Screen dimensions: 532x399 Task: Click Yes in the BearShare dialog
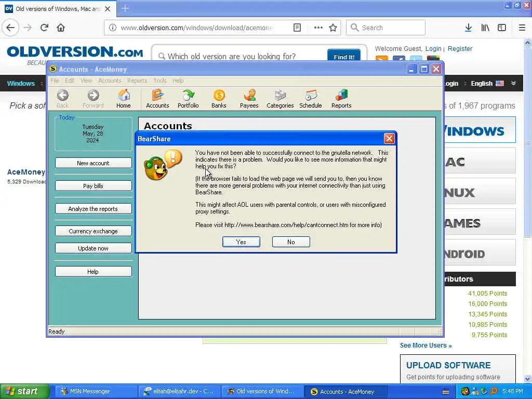(x=241, y=242)
